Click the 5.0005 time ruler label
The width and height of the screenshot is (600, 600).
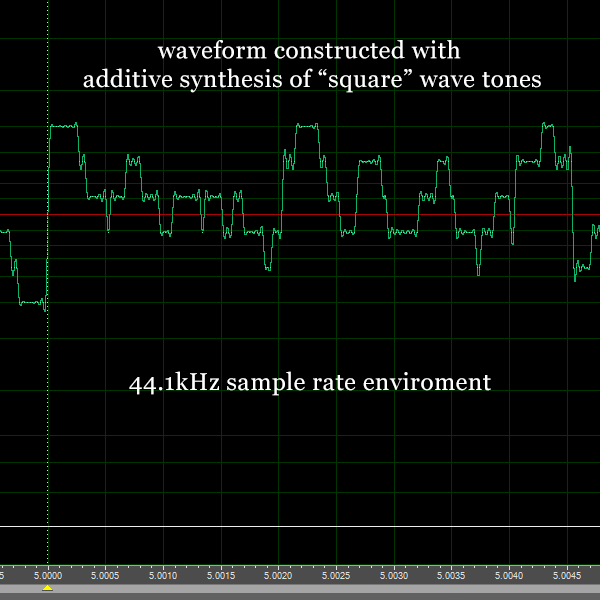105,576
